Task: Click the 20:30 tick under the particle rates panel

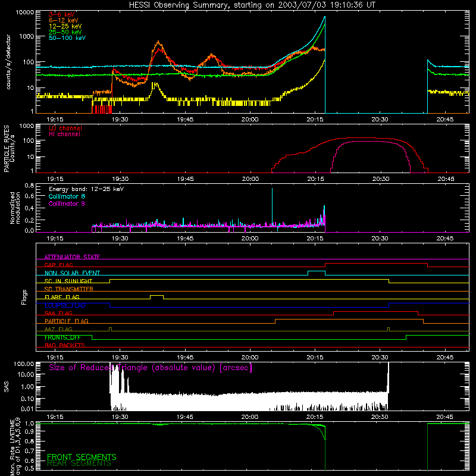Action: 381,179
